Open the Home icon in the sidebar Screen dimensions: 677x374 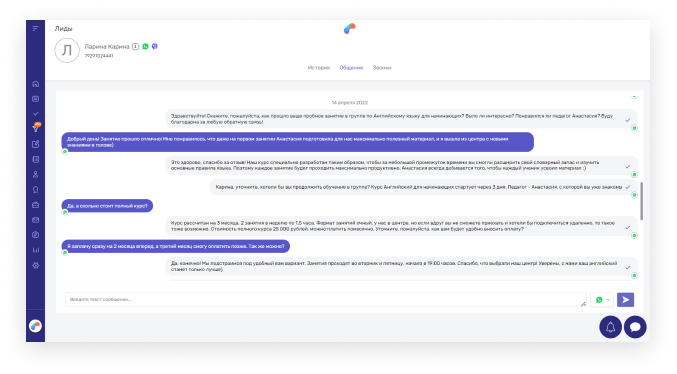click(x=35, y=84)
